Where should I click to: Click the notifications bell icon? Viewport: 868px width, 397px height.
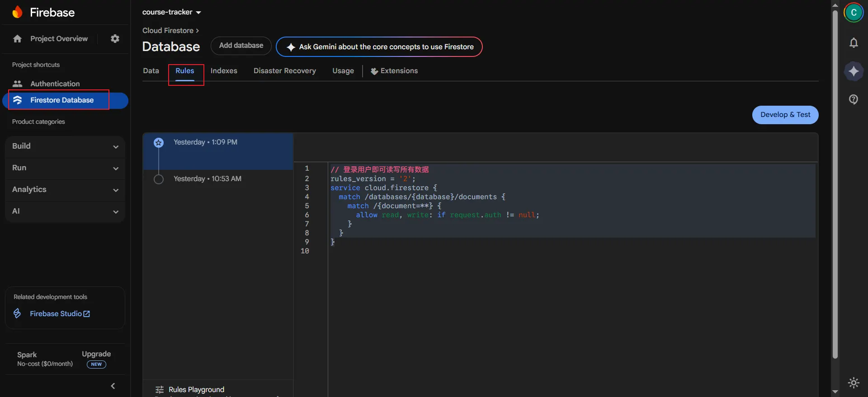[x=853, y=43]
